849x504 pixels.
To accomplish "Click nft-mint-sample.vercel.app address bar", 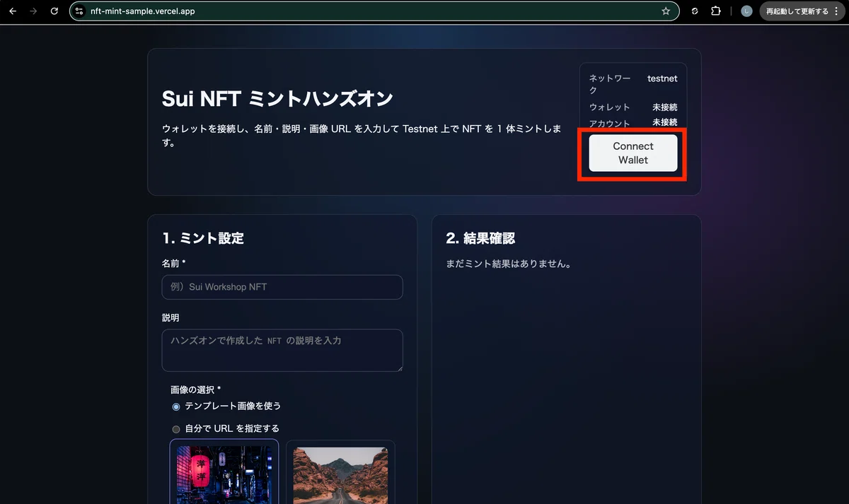I will (x=374, y=11).
